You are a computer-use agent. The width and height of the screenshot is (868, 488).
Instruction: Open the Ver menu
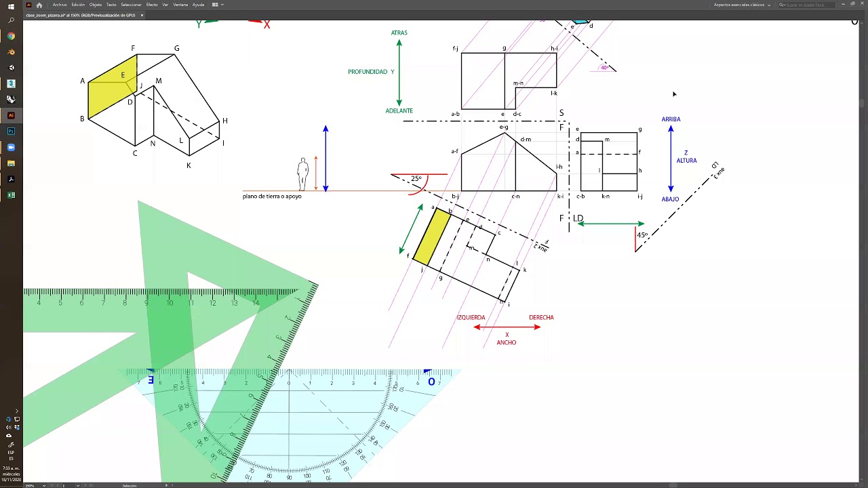165,5
